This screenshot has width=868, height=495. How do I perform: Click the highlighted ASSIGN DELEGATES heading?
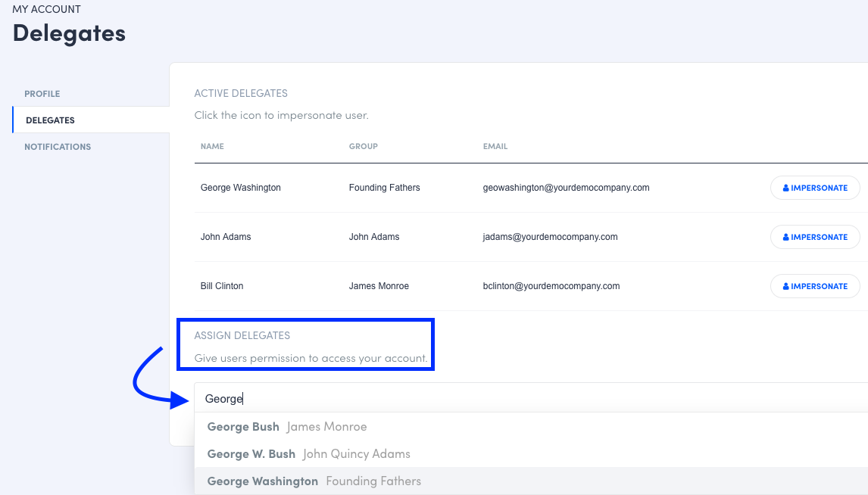pyautogui.click(x=242, y=335)
